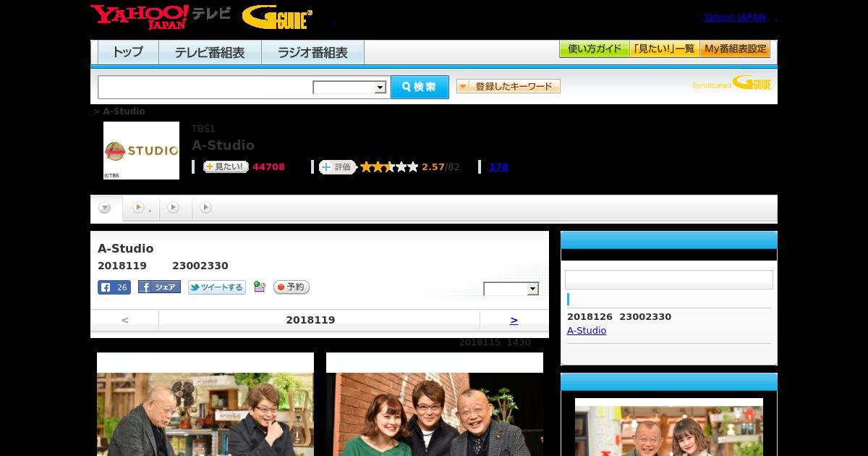Click the ツイートする button
The image size is (868, 456).
coord(217,287)
